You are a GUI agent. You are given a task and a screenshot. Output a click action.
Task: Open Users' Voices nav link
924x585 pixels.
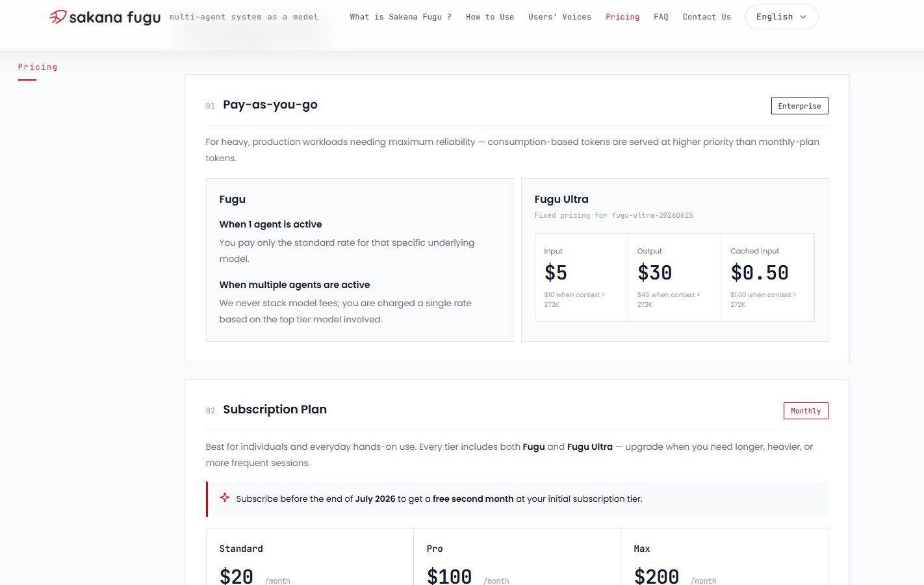[559, 17]
